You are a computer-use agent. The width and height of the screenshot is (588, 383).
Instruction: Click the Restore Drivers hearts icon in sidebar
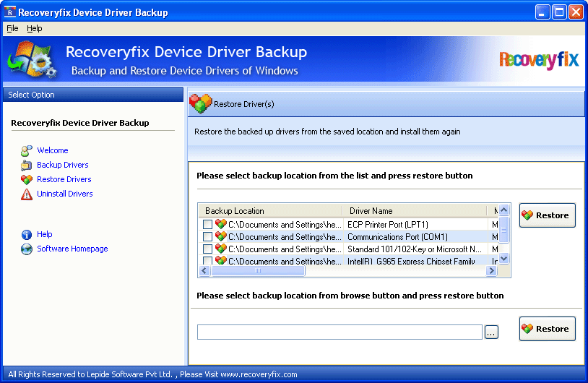pos(26,180)
